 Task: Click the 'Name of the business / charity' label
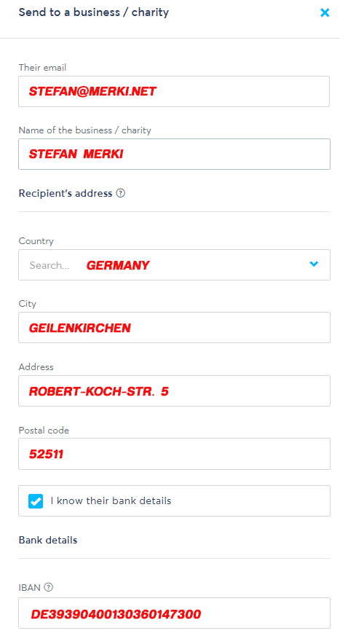tap(84, 130)
